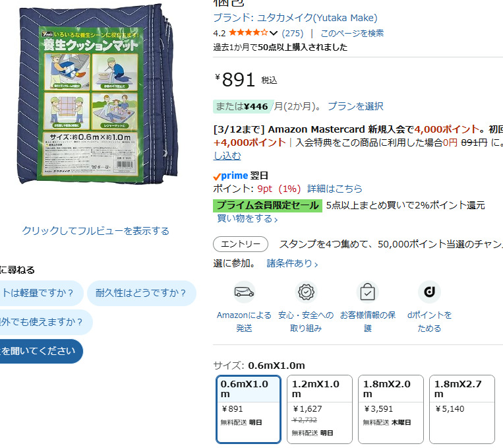
Task: Open the 買い物をする chevron link
Action: coord(247,218)
